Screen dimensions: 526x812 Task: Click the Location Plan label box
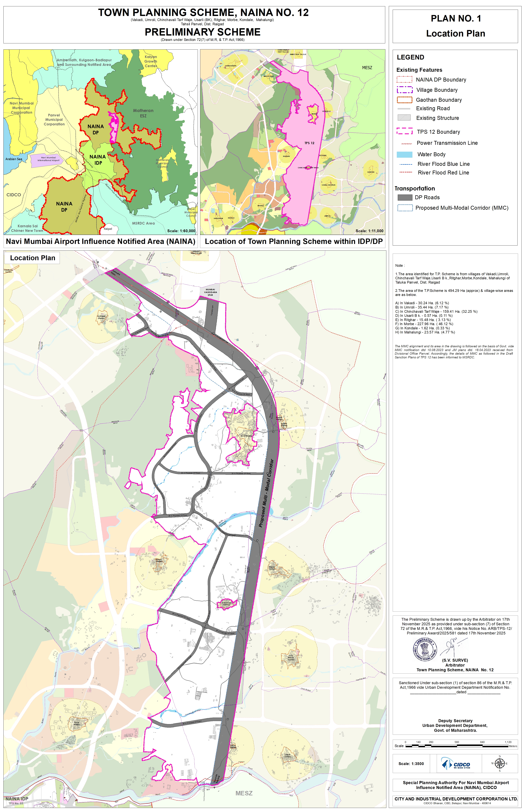click(x=32, y=258)
